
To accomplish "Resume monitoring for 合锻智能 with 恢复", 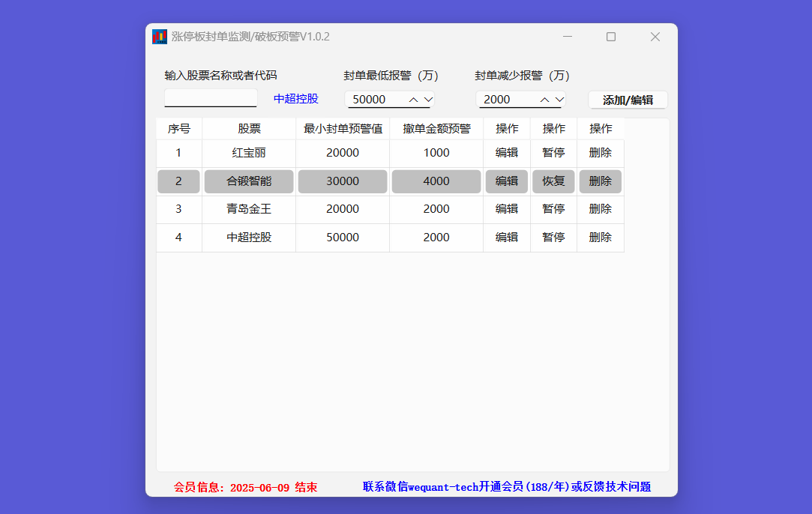I will (553, 181).
